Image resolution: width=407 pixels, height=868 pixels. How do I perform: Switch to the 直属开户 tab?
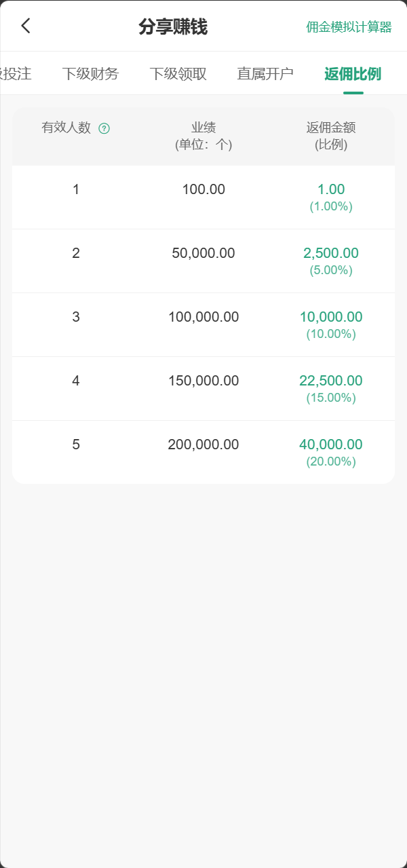[265, 73]
